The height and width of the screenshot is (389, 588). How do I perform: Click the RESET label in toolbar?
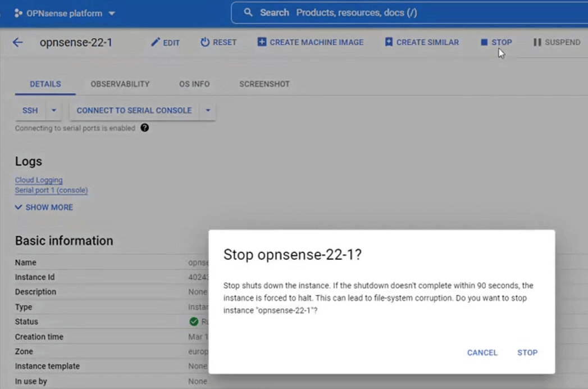tap(225, 42)
